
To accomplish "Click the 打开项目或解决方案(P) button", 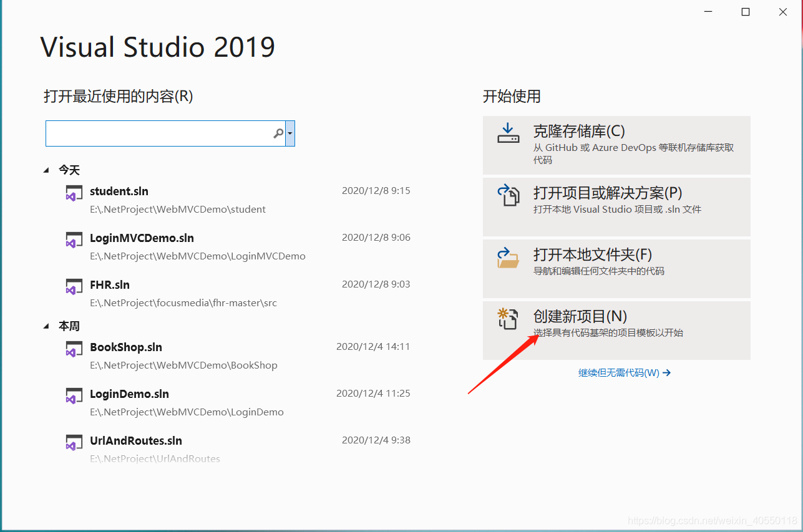I will pos(616,207).
